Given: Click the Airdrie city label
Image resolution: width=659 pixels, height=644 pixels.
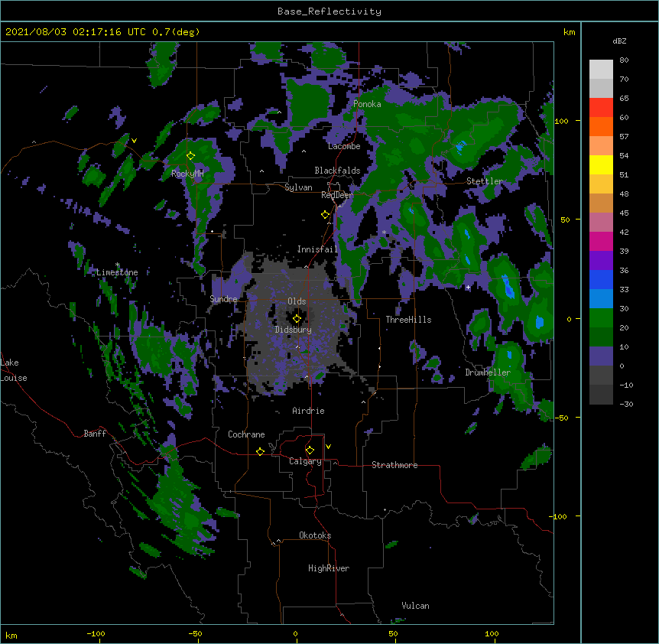Looking at the screenshot, I should (309, 411).
